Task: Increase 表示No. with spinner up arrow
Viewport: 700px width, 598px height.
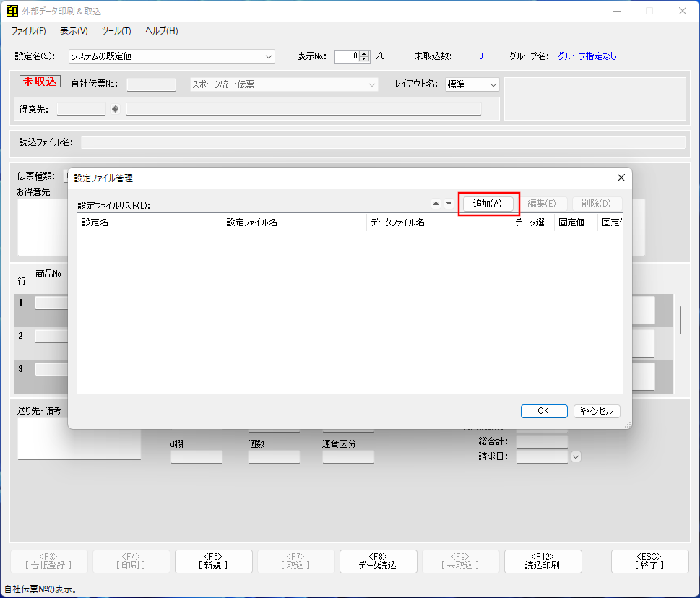Action: pyautogui.click(x=364, y=53)
